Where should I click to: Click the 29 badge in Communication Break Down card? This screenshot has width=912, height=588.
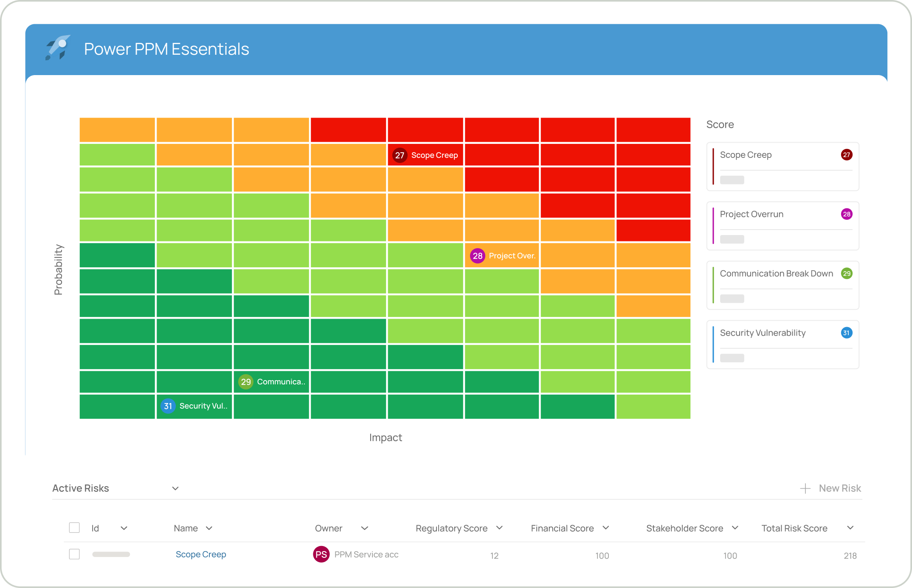point(847,274)
